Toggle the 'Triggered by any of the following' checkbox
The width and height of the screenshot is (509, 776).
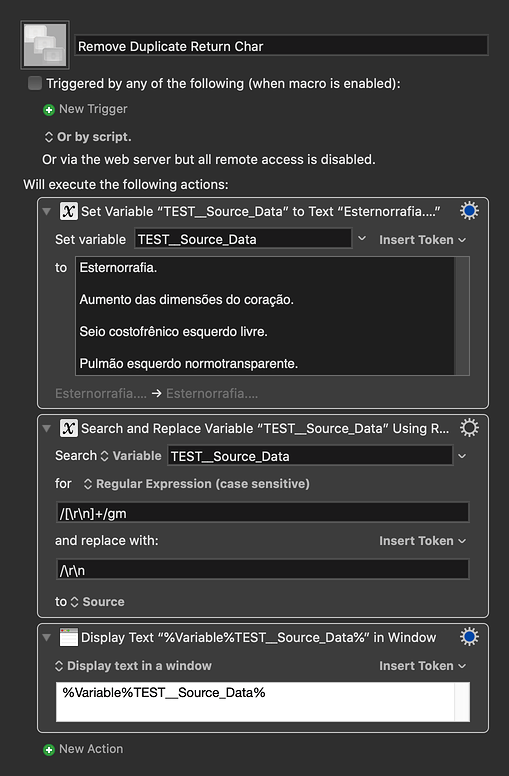click(35, 83)
